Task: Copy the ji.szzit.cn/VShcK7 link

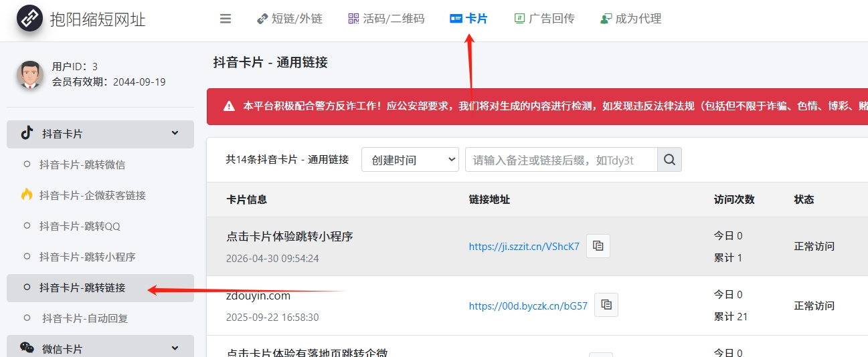Action: [x=598, y=246]
